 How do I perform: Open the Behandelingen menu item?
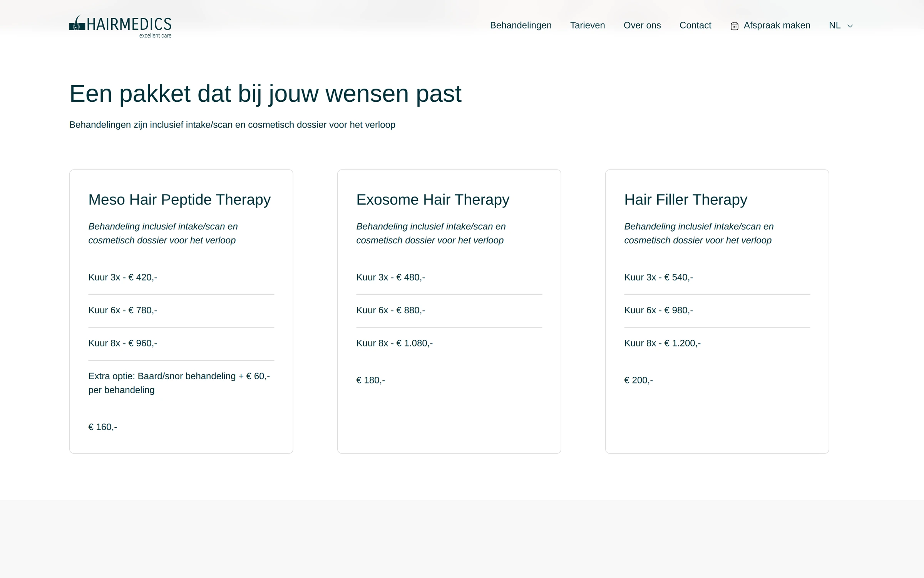click(521, 25)
